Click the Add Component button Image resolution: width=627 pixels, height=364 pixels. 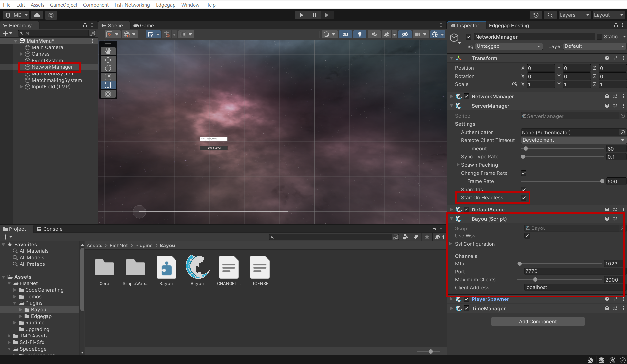(538, 321)
